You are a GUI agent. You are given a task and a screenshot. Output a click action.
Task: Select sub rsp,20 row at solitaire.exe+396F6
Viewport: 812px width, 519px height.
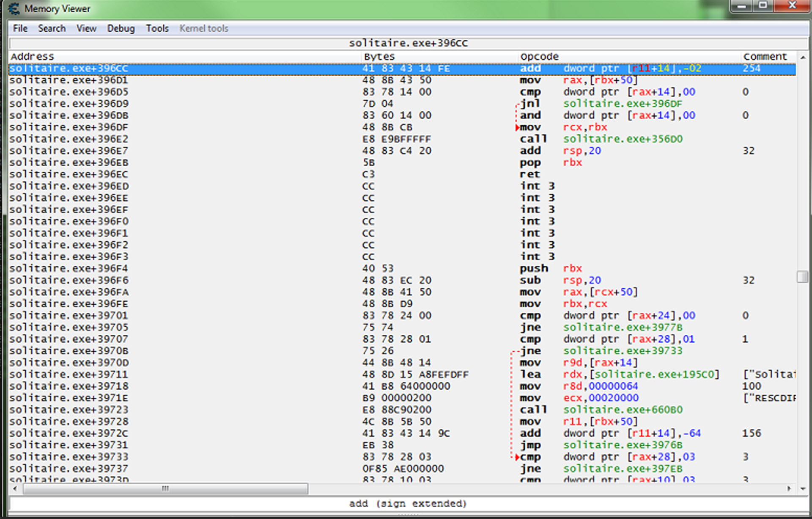pyautogui.click(x=402, y=281)
